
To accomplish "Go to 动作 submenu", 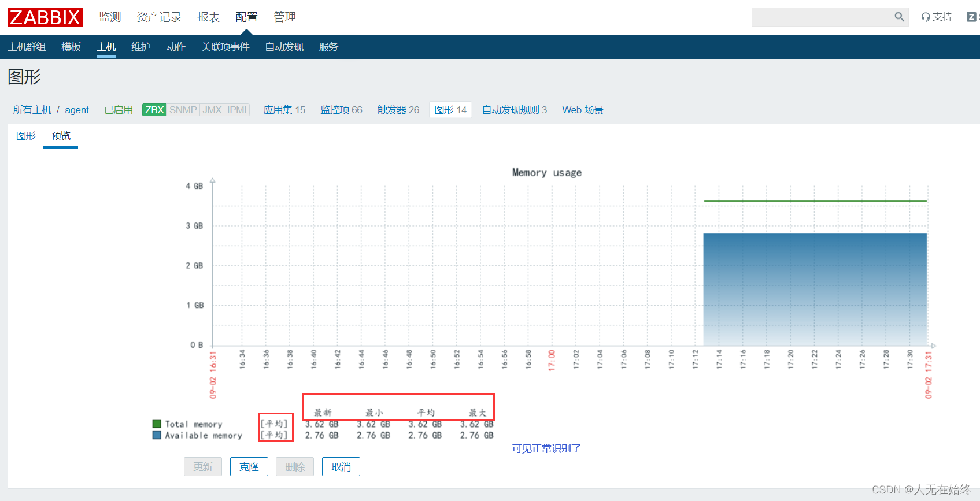I will tap(176, 47).
